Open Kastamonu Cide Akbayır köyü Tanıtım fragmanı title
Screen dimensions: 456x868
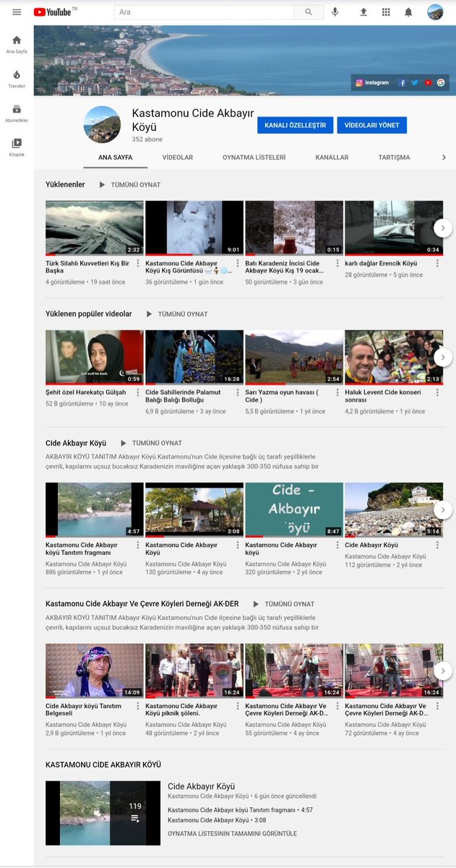pos(81,549)
